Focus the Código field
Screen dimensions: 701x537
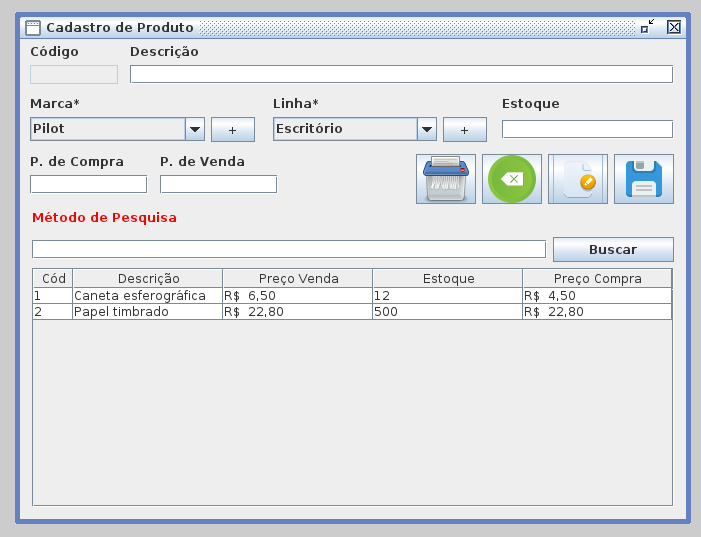tap(74, 74)
